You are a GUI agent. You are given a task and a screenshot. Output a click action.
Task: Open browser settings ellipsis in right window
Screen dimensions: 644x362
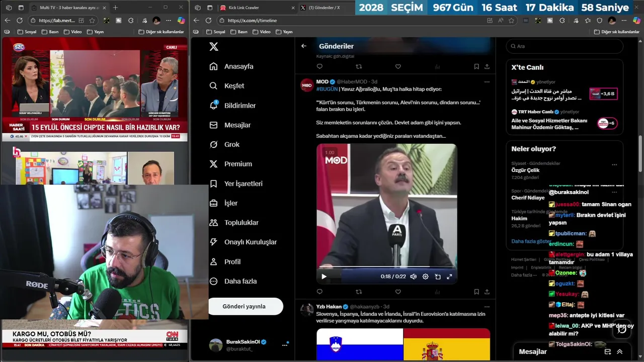(x=624, y=21)
